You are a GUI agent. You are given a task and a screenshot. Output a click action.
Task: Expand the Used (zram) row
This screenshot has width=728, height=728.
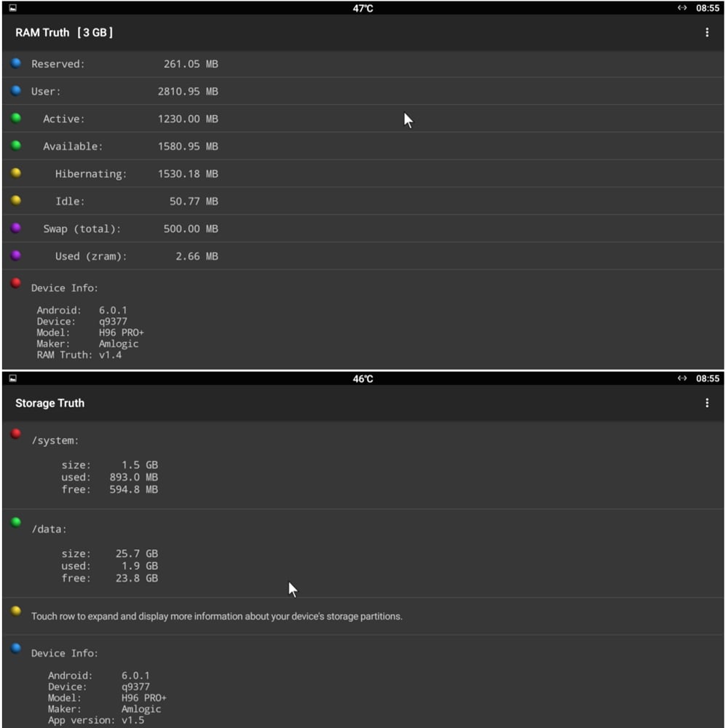click(218, 256)
